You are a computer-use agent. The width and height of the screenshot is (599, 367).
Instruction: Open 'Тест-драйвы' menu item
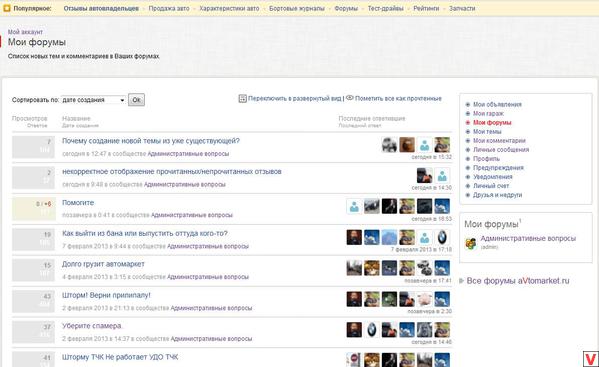click(x=385, y=8)
